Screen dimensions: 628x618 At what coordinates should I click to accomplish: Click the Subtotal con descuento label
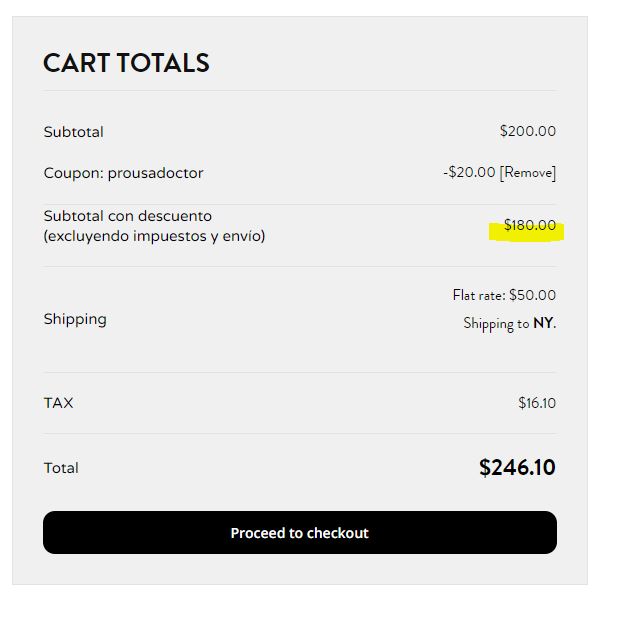[128, 216]
